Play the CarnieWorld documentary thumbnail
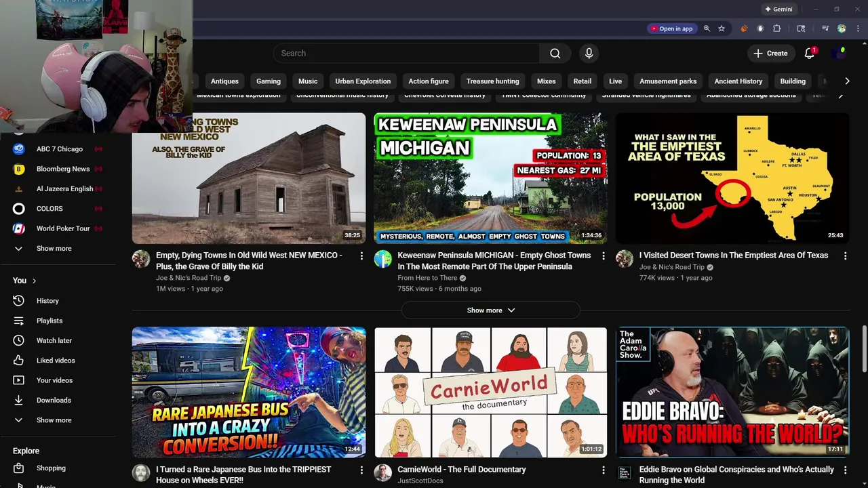Screen dimensions: 868x488 [491, 392]
